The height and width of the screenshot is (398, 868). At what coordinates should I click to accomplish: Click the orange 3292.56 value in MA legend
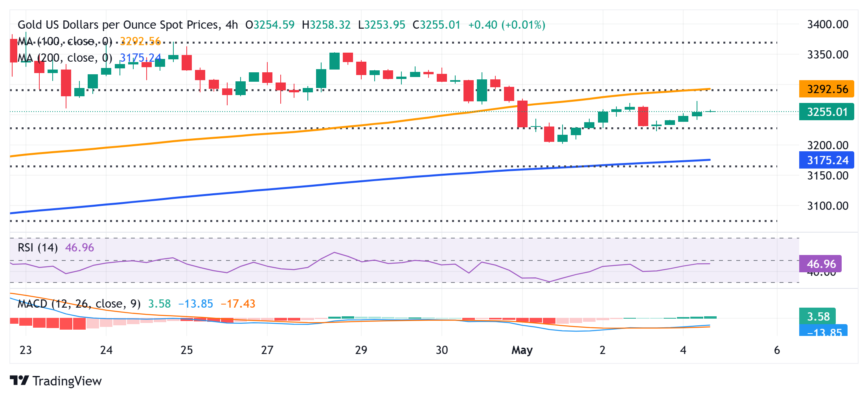coord(140,41)
